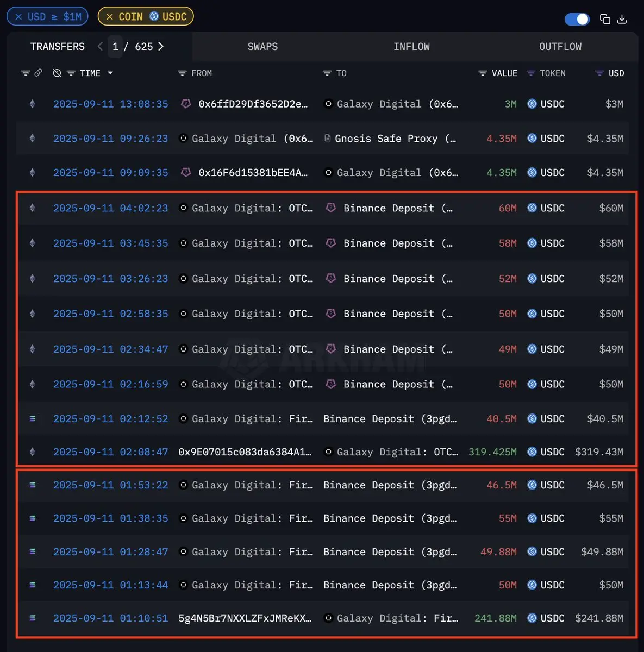Remove the USD ≥ $1M filter chip
This screenshot has width=644, height=652.
[x=18, y=17]
